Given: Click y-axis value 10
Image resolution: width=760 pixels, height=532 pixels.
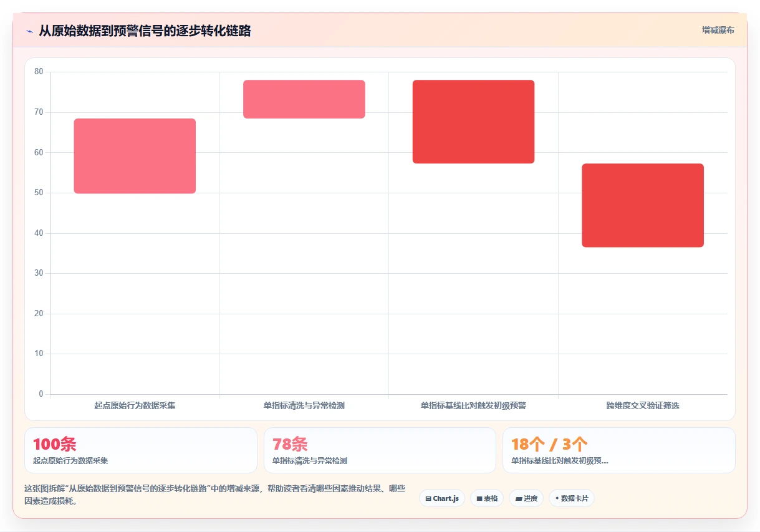Looking at the screenshot, I should [39, 354].
